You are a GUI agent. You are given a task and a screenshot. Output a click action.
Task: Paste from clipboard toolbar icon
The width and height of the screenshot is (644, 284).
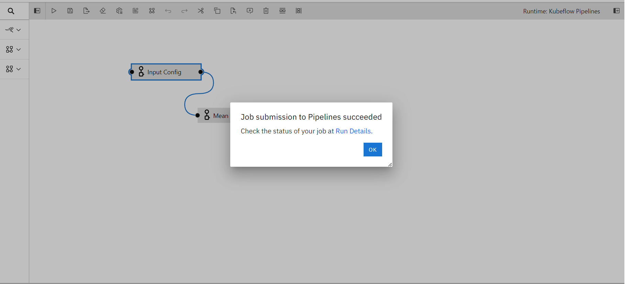pyautogui.click(x=233, y=11)
